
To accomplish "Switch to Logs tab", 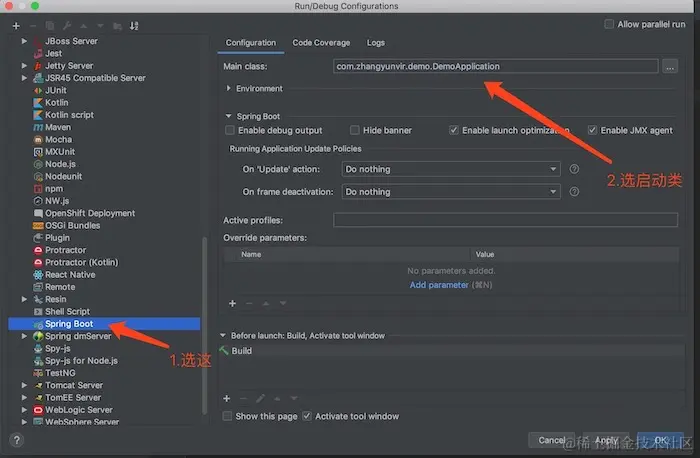I will tap(375, 43).
